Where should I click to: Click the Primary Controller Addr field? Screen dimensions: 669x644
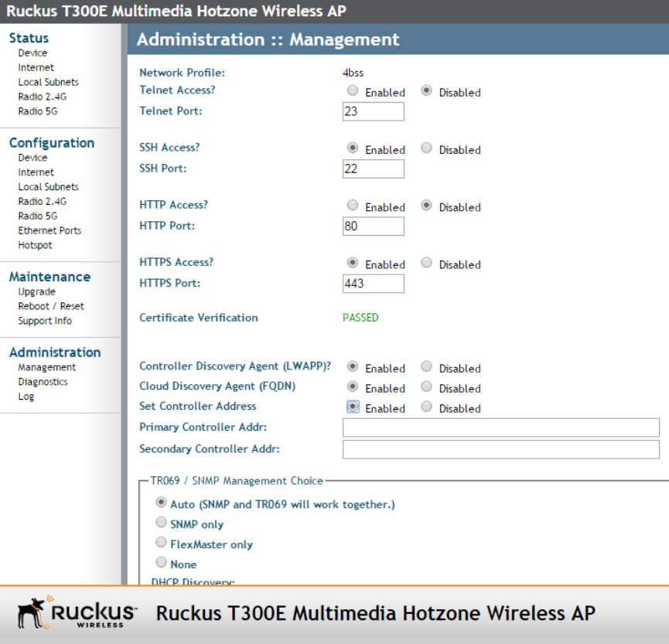pyautogui.click(x=501, y=428)
